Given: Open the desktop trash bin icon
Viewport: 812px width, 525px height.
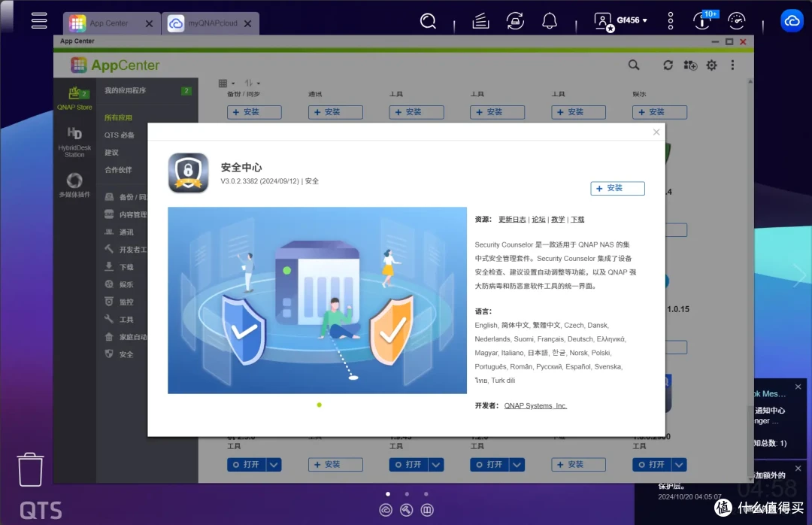Looking at the screenshot, I should coord(31,469).
